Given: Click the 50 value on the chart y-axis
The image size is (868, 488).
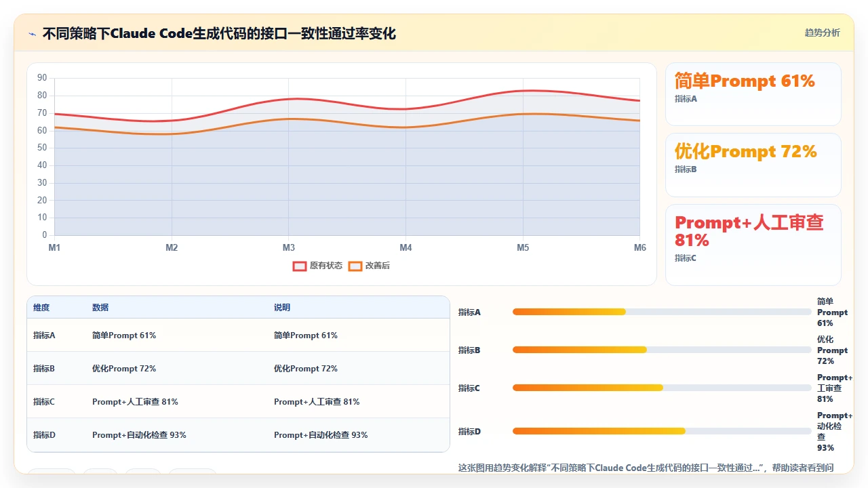Looking at the screenshot, I should pyautogui.click(x=42, y=148).
